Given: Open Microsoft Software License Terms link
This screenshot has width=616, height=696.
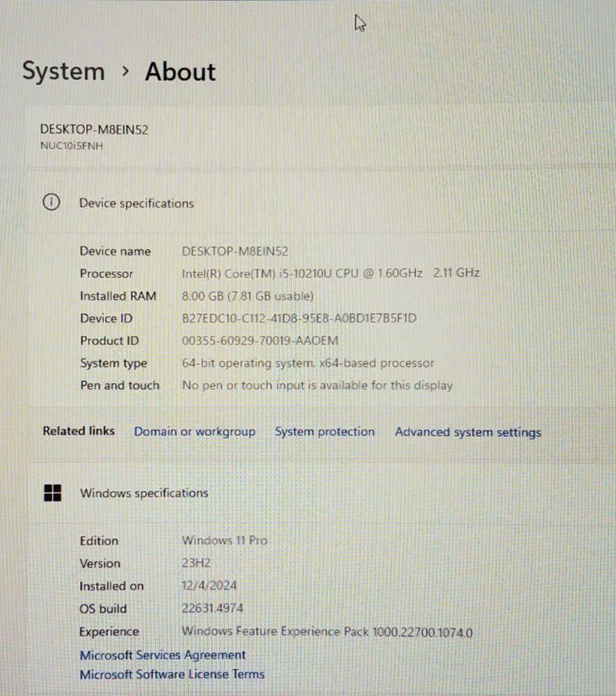Looking at the screenshot, I should 172,674.
